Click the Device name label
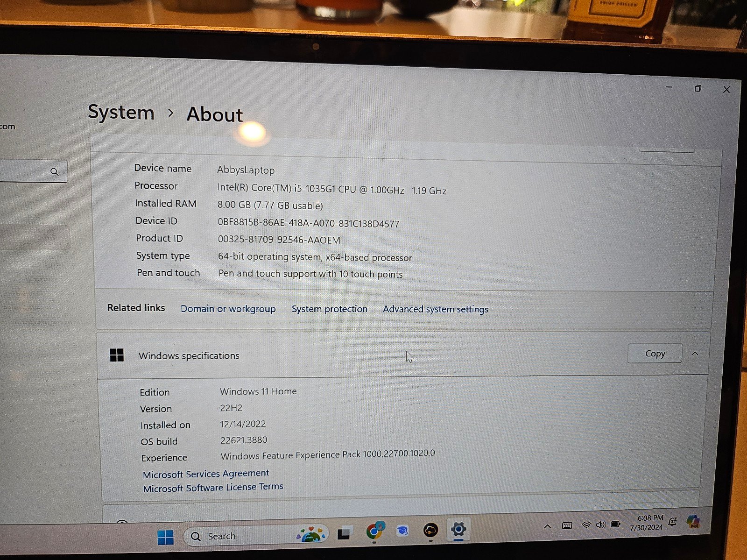 tap(163, 168)
